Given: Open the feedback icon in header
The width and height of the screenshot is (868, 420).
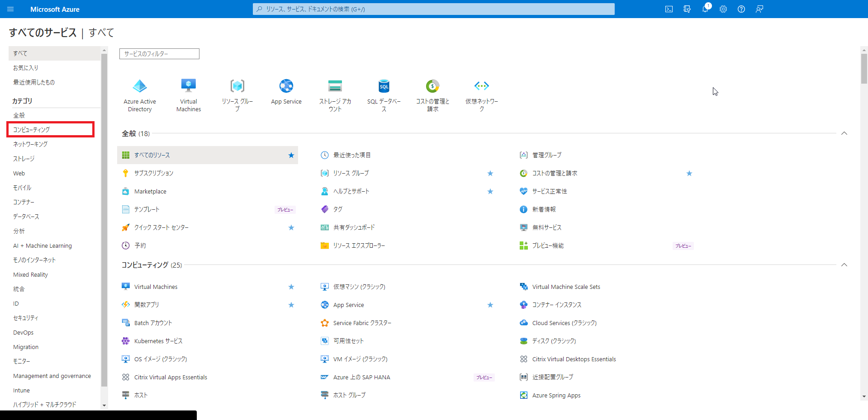Looking at the screenshot, I should [759, 9].
